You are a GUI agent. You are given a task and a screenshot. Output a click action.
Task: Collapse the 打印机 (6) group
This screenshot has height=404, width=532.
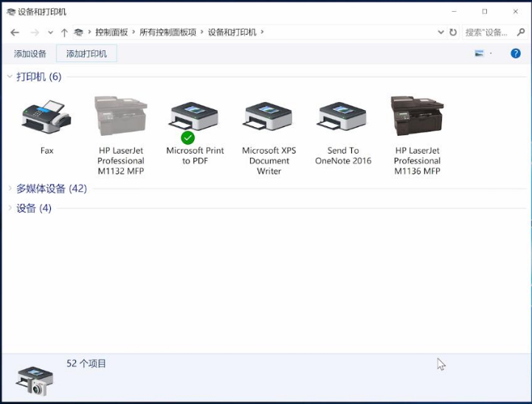(10, 77)
